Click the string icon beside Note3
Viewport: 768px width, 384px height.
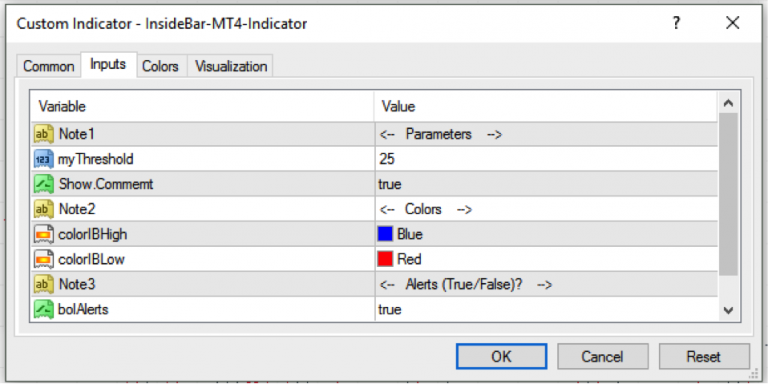[x=44, y=284]
